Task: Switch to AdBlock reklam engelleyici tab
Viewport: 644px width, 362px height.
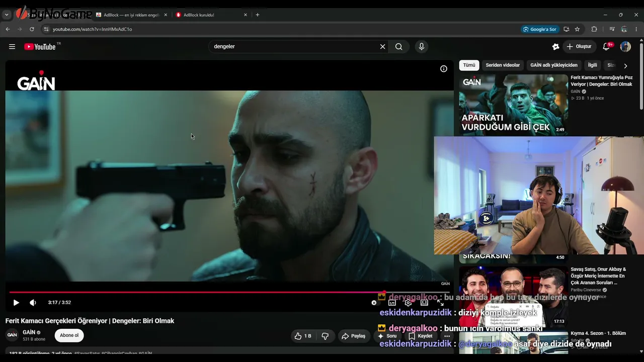Action: coord(131,15)
